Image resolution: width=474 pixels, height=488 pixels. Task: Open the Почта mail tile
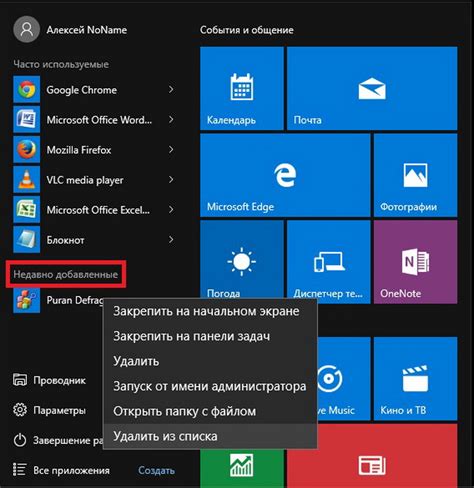[x=372, y=88]
